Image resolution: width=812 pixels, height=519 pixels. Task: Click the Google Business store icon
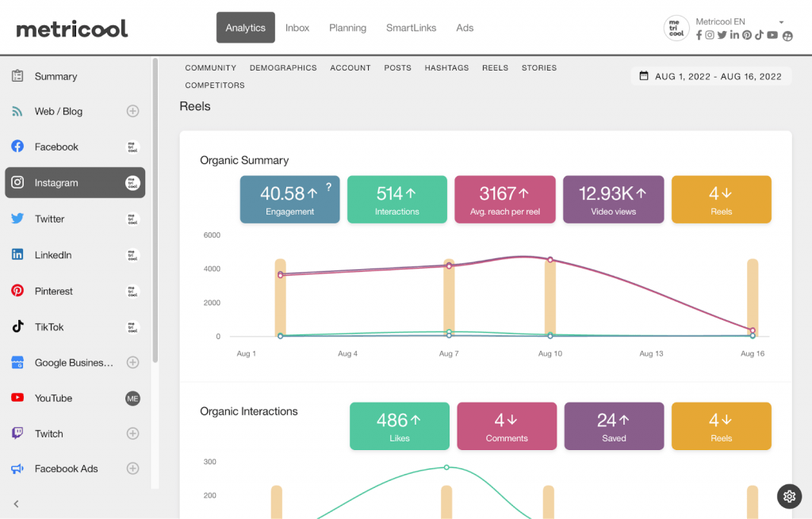coord(17,362)
